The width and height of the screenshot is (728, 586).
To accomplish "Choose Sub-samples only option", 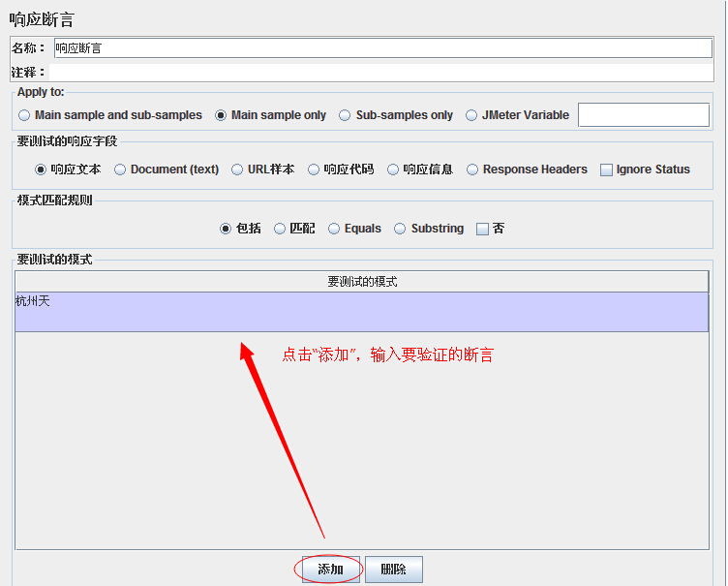I will [x=345, y=115].
